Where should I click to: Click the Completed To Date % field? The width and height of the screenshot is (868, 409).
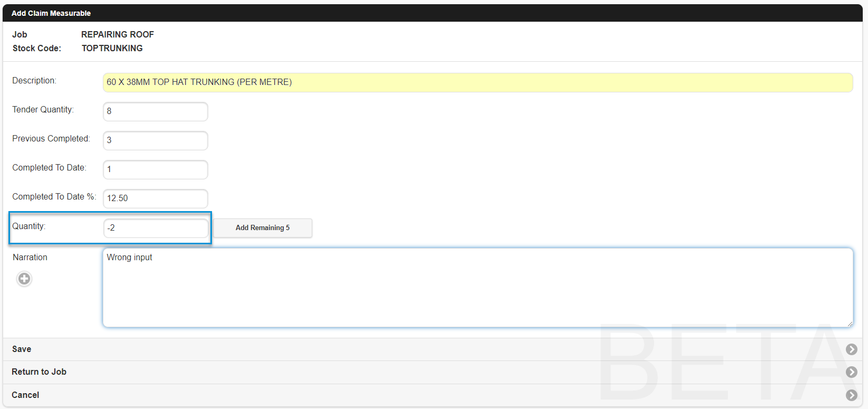156,198
